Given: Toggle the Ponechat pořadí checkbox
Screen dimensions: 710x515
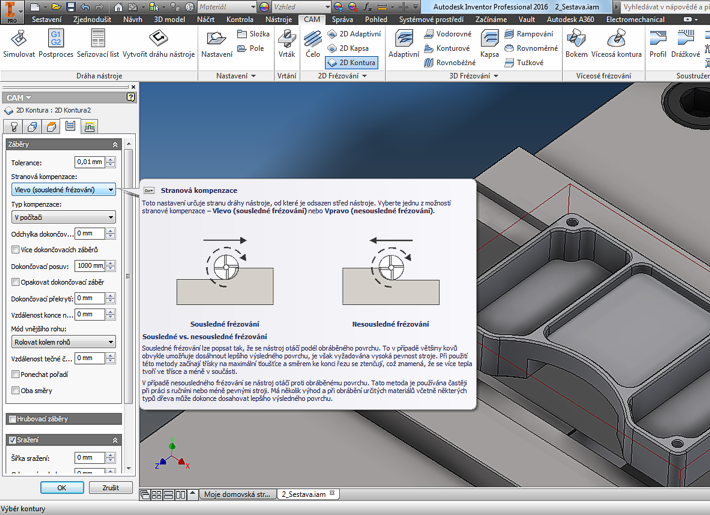Looking at the screenshot, I should pos(15,374).
